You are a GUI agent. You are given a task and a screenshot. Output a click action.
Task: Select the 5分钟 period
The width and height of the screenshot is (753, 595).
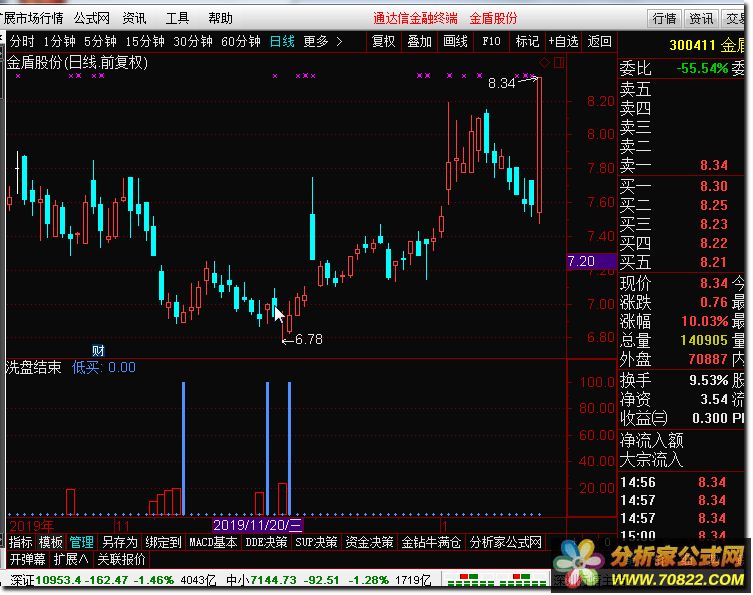(x=100, y=42)
